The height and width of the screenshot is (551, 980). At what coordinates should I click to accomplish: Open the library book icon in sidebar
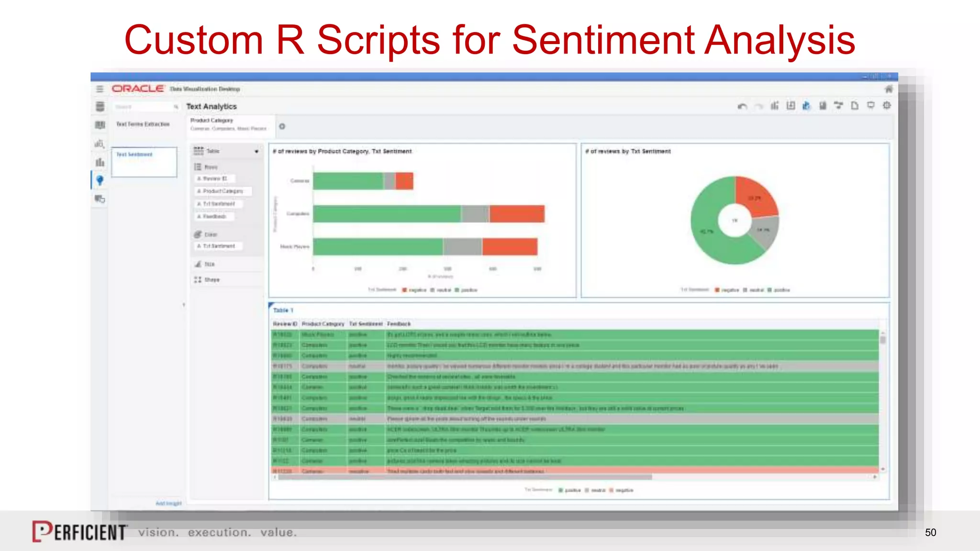coord(100,125)
